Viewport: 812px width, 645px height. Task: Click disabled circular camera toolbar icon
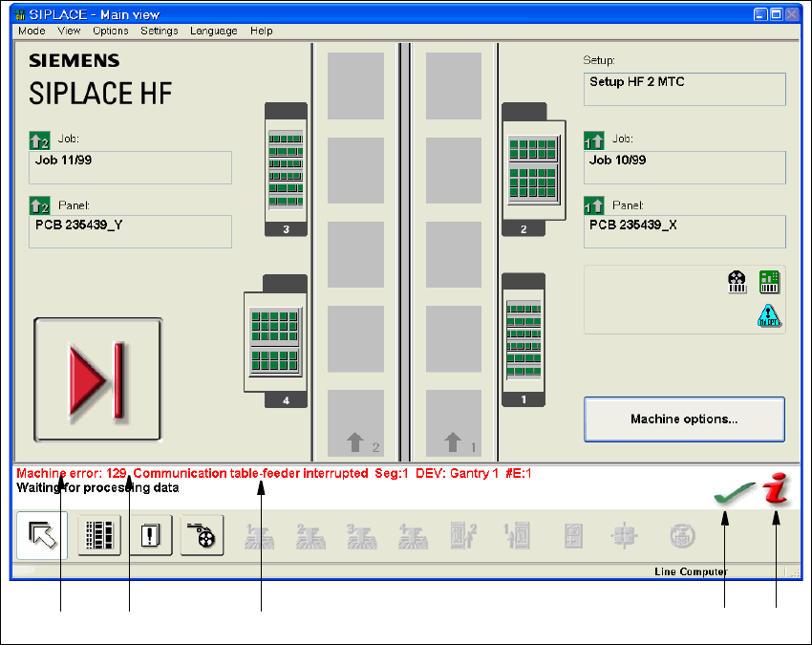[682, 536]
